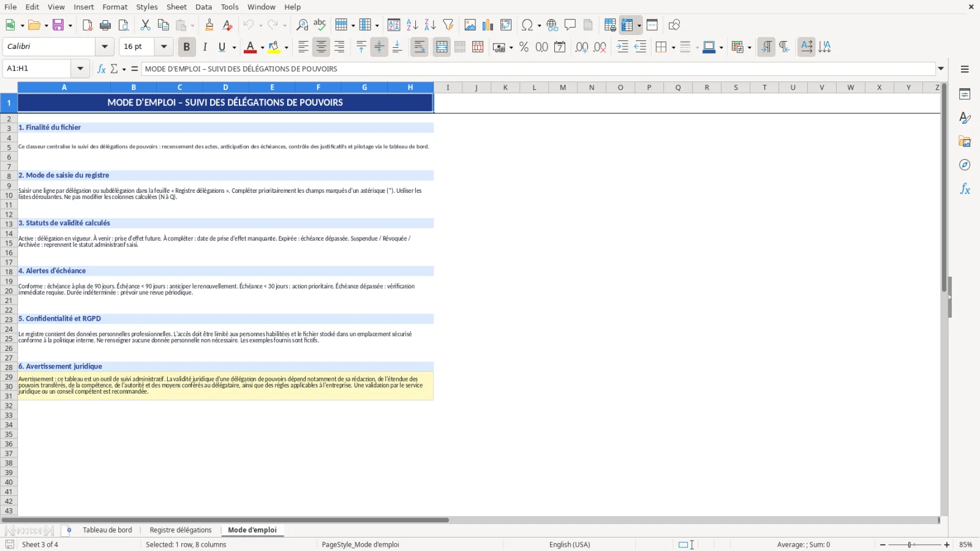Screen dimensions: 980x551
Task: Format as Percent icon
Action: pyautogui.click(x=524, y=47)
